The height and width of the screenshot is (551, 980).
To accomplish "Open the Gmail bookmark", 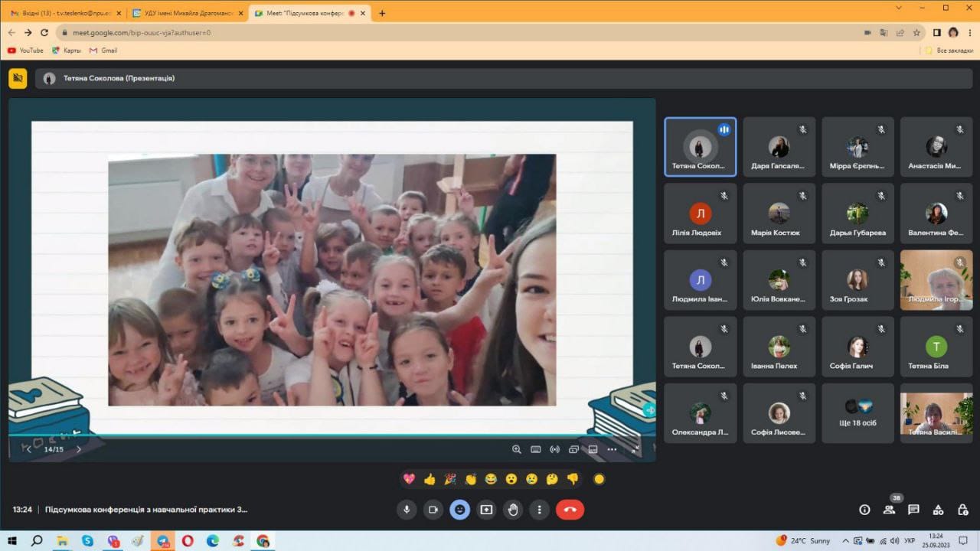I will [x=103, y=51].
